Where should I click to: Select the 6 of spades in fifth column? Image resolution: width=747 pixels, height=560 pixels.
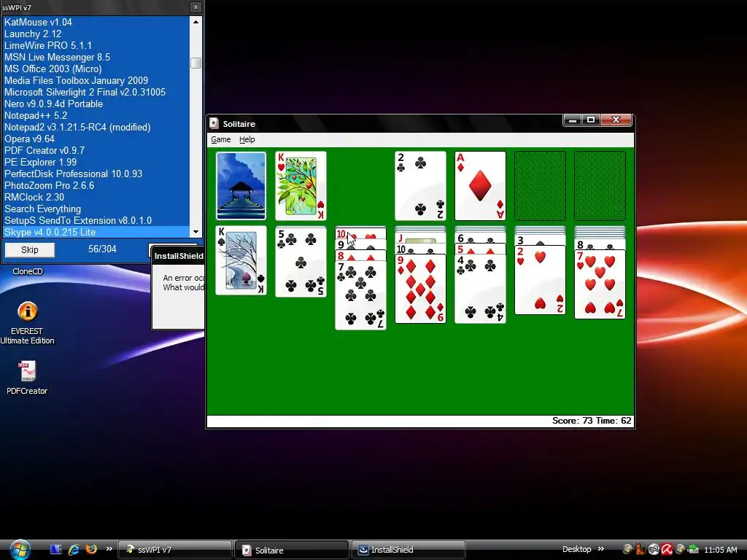pyautogui.click(x=480, y=238)
